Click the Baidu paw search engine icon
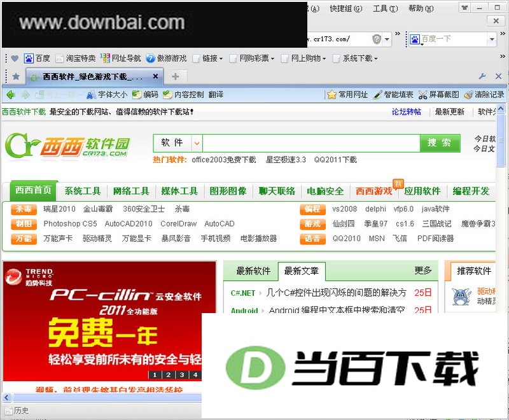The image size is (509, 420). click(415, 39)
